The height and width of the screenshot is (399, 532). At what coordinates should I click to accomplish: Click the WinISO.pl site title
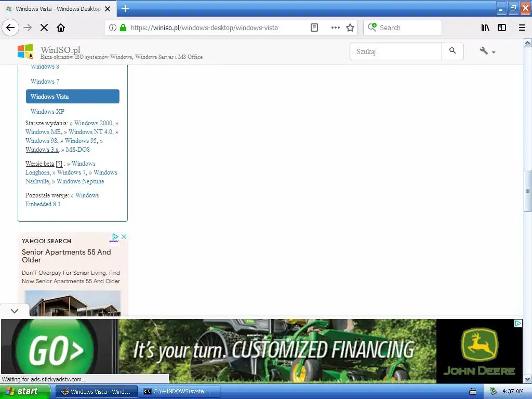click(x=60, y=49)
